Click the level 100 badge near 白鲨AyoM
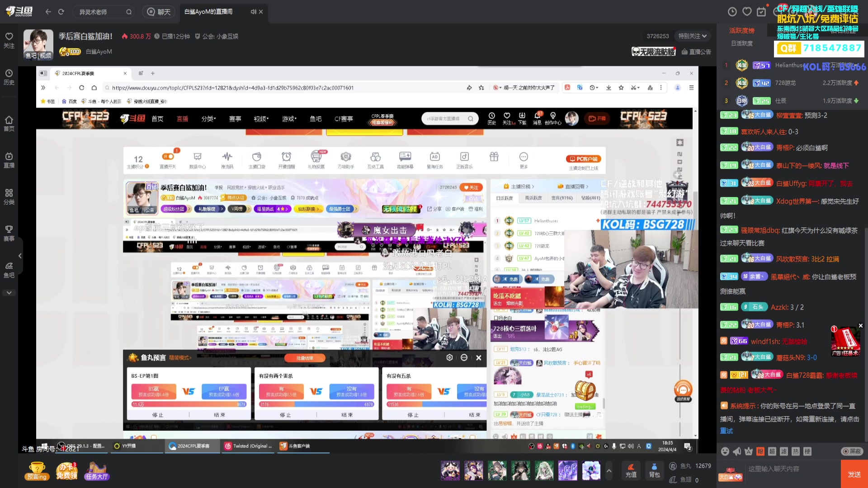This screenshot has width=868, height=488. [x=70, y=52]
